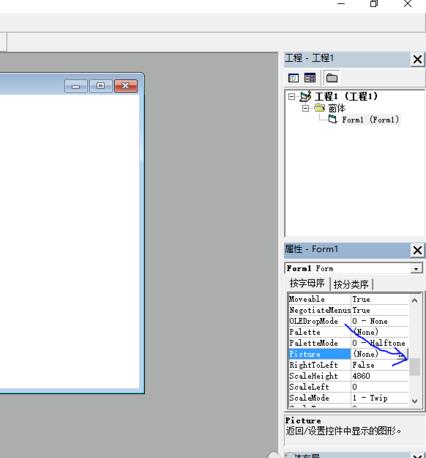426x458 pixels.
Task: Collapse the 窗体 folder node
Action: coord(305,108)
